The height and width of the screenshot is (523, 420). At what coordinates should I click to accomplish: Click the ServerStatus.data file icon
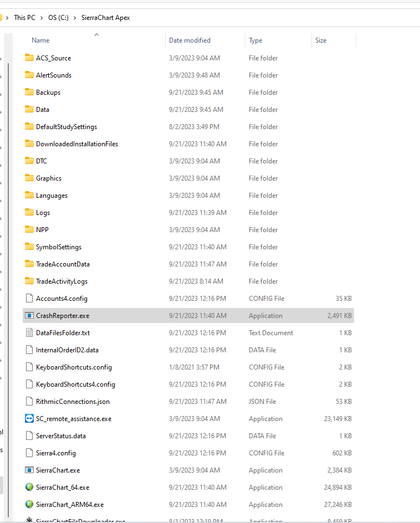tap(29, 435)
